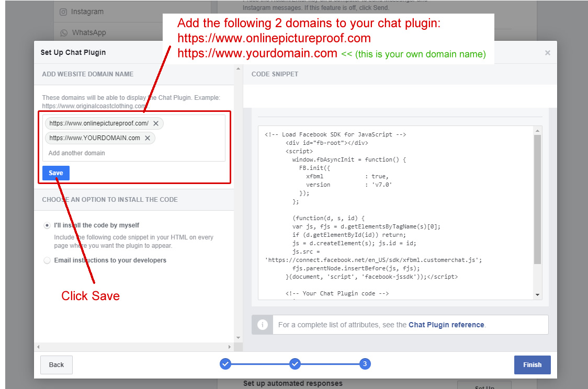This screenshot has width=588, height=389.
Task: Click the 'Load Facebook SDK for JavaScript' comment
Action: click(x=335, y=134)
